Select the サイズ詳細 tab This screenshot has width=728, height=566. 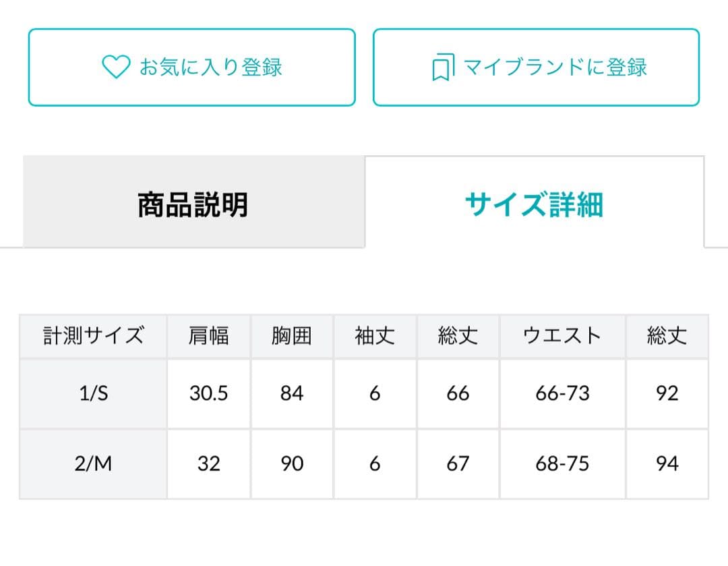(x=534, y=204)
